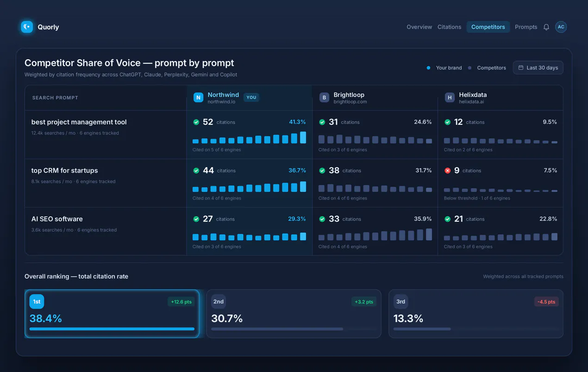Click the Quorly logo icon
Screen dimensions: 588x372
point(27,27)
